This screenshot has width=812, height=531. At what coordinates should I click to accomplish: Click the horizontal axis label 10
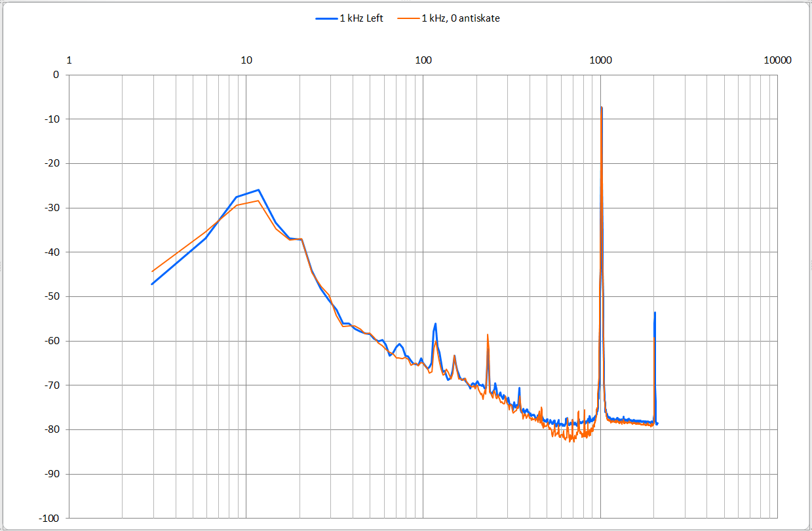[246, 60]
